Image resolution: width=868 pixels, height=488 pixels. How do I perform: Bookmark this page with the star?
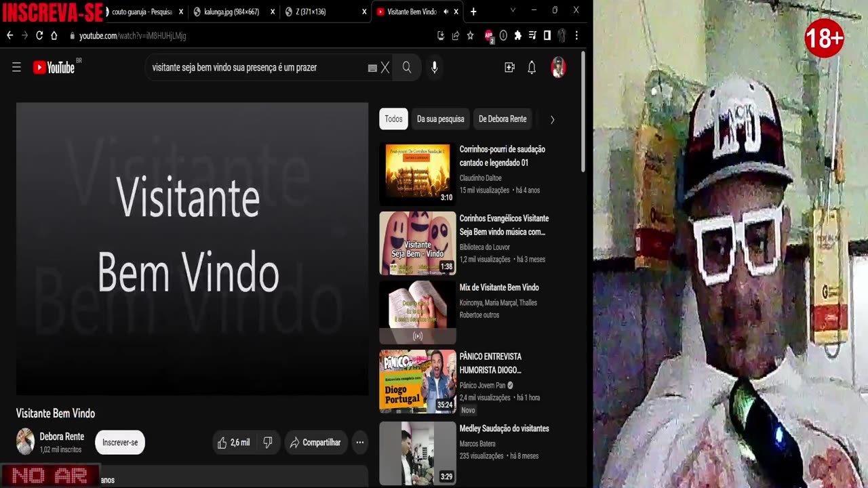471,35
